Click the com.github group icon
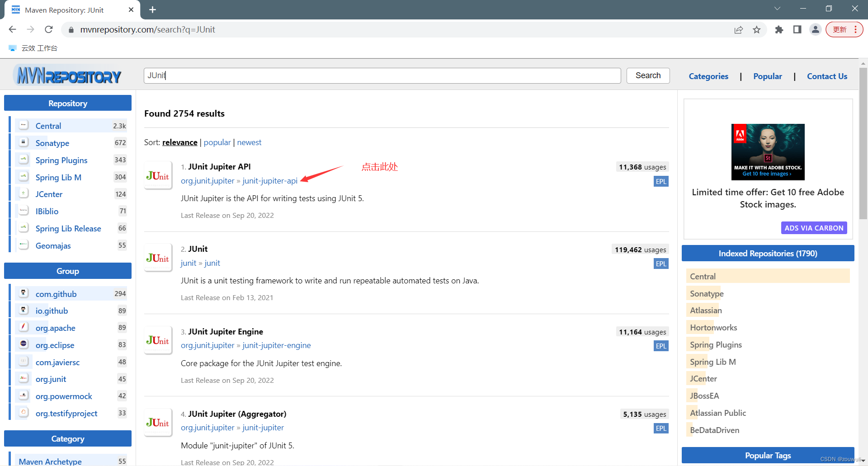 (24, 293)
